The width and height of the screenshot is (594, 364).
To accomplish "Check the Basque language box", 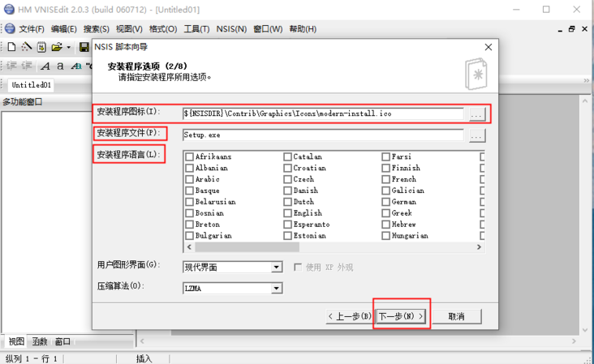I will click(189, 191).
